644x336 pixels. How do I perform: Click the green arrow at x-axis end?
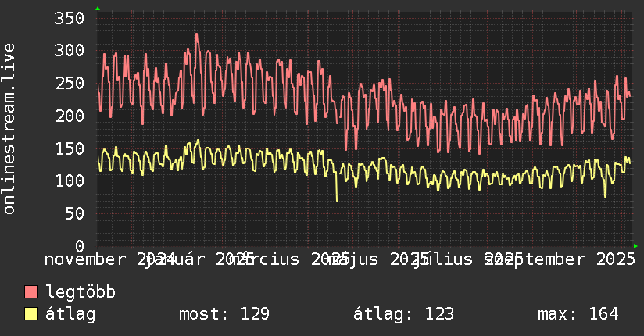(x=635, y=246)
